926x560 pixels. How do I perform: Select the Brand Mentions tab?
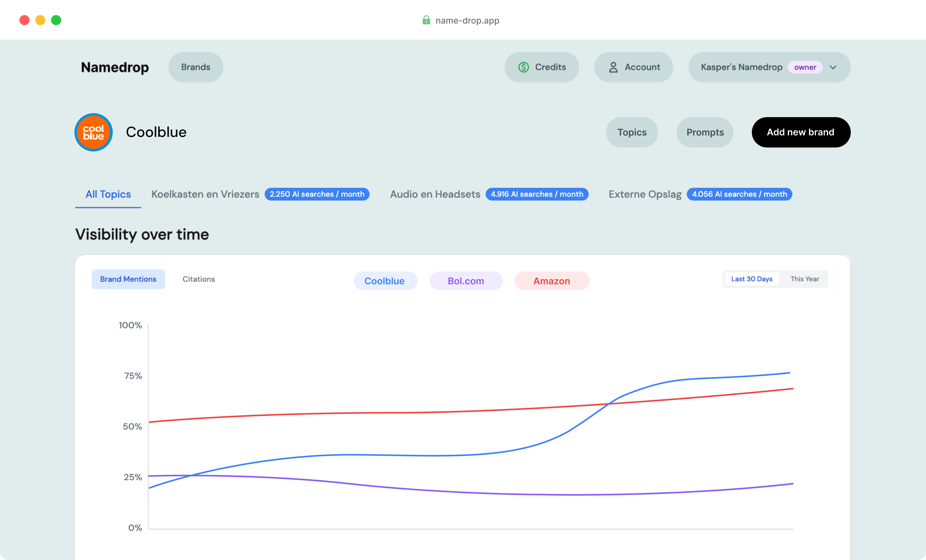click(x=128, y=279)
